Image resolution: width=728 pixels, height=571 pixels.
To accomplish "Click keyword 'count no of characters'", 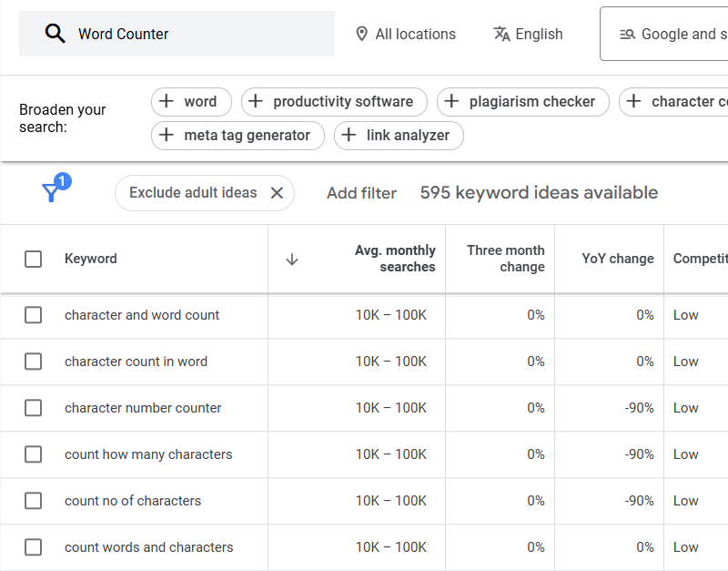I will pos(133,501).
